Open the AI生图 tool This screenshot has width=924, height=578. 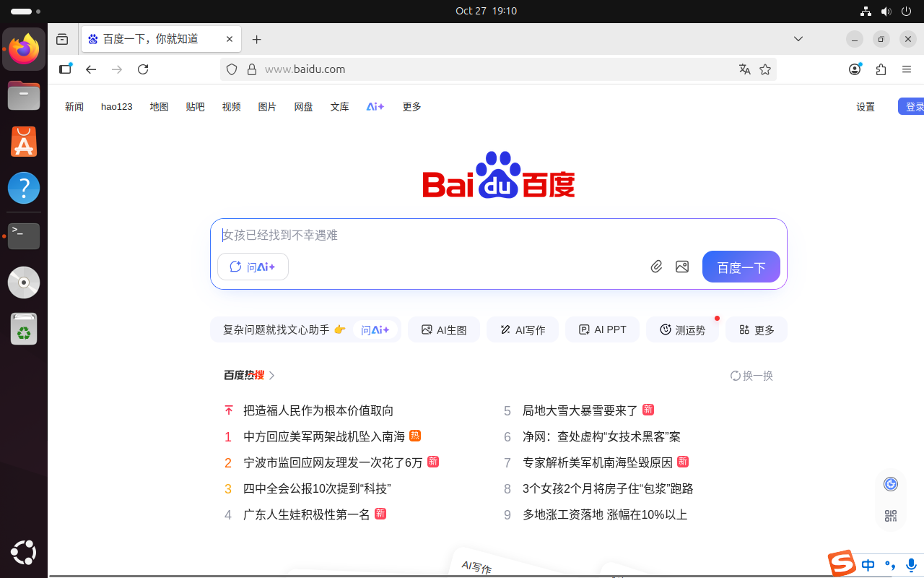(x=444, y=329)
